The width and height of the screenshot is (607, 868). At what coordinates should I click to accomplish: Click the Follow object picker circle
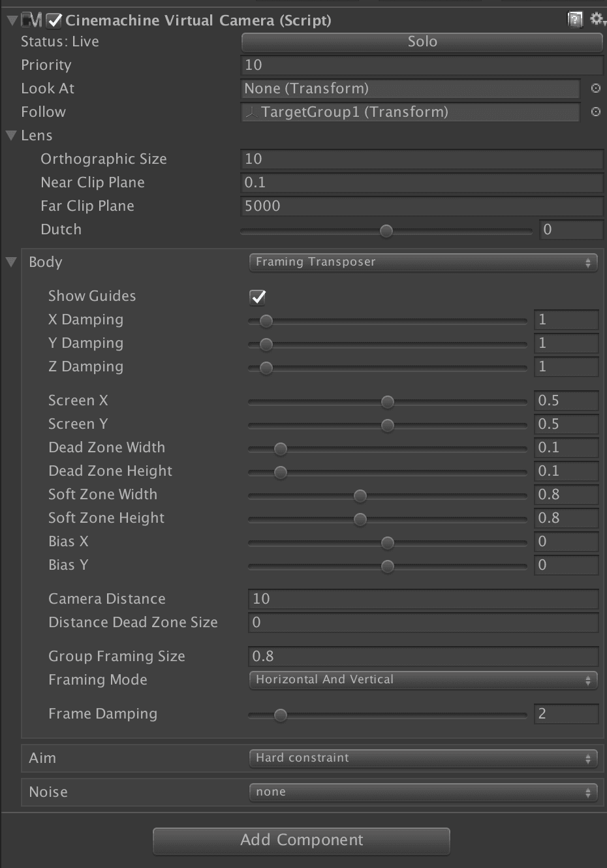pos(596,112)
